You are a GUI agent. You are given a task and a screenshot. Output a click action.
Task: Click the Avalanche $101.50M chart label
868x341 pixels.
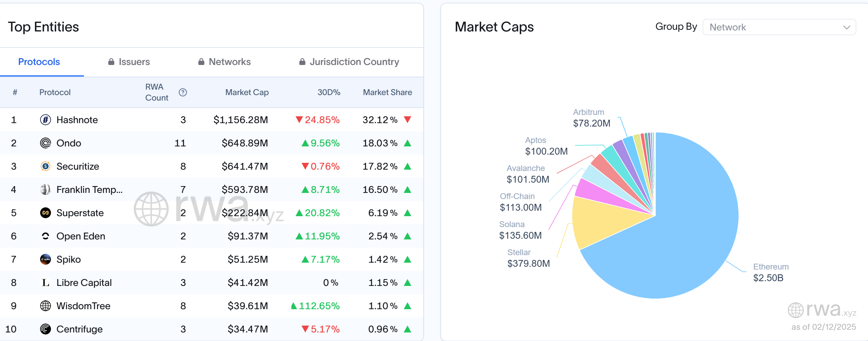pos(528,174)
